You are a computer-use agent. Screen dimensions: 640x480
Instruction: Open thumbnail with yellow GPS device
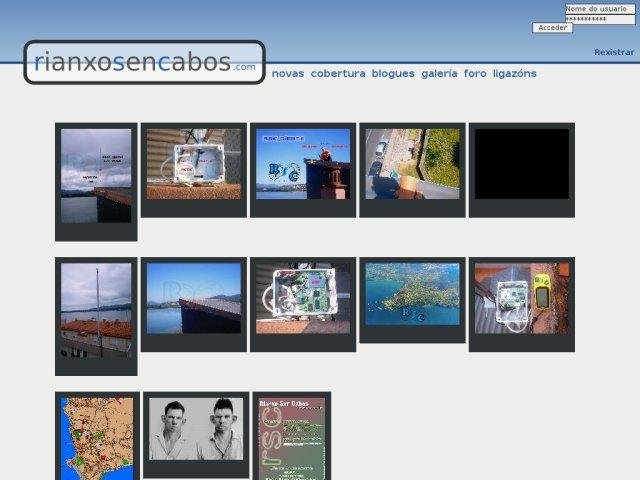coord(521,298)
